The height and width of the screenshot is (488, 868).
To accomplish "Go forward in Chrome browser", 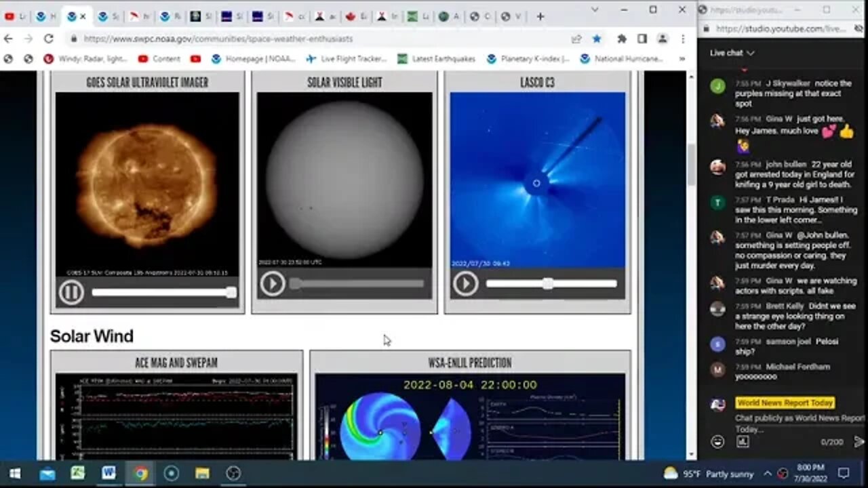I will point(28,39).
